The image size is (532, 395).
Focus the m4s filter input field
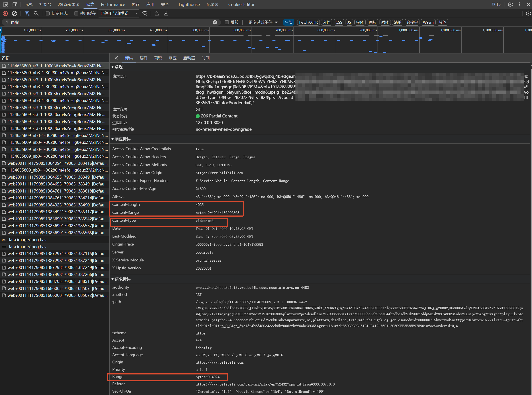coord(111,22)
